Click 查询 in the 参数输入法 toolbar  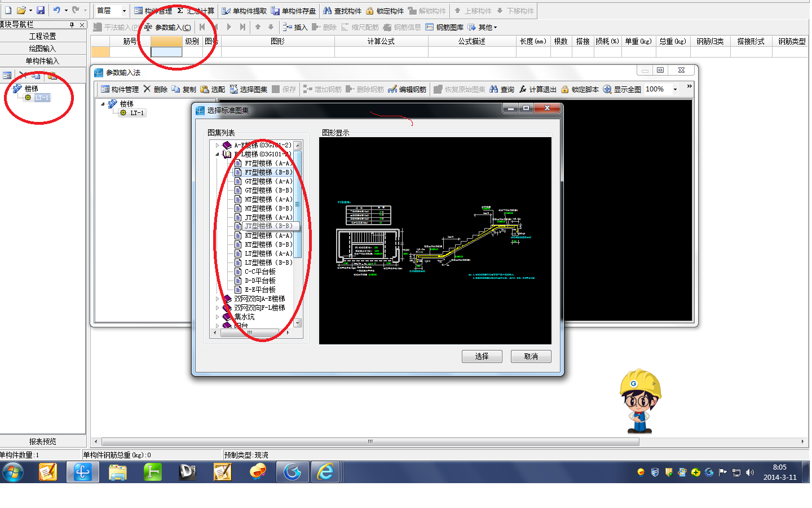tap(502, 89)
